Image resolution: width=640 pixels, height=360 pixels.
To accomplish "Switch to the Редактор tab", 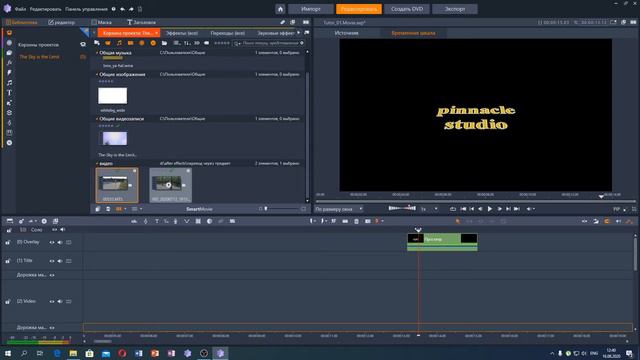I will [x=62, y=22].
